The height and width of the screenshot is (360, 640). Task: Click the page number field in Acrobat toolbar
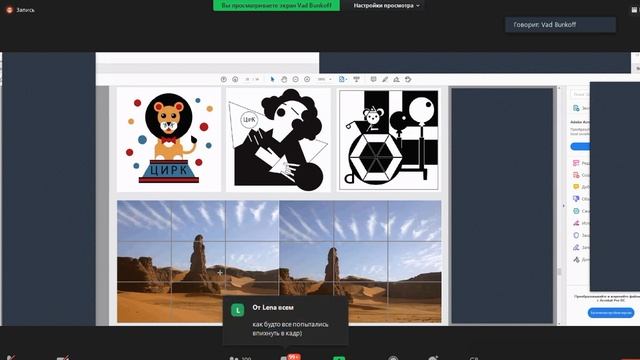click(x=248, y=79)
